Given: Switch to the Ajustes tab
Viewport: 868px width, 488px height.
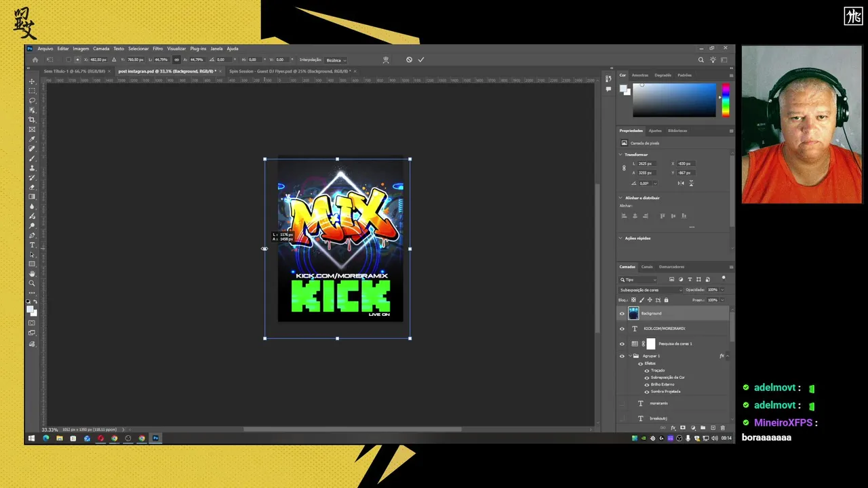Looking at the screenshot, I should [x=655, y=131].
